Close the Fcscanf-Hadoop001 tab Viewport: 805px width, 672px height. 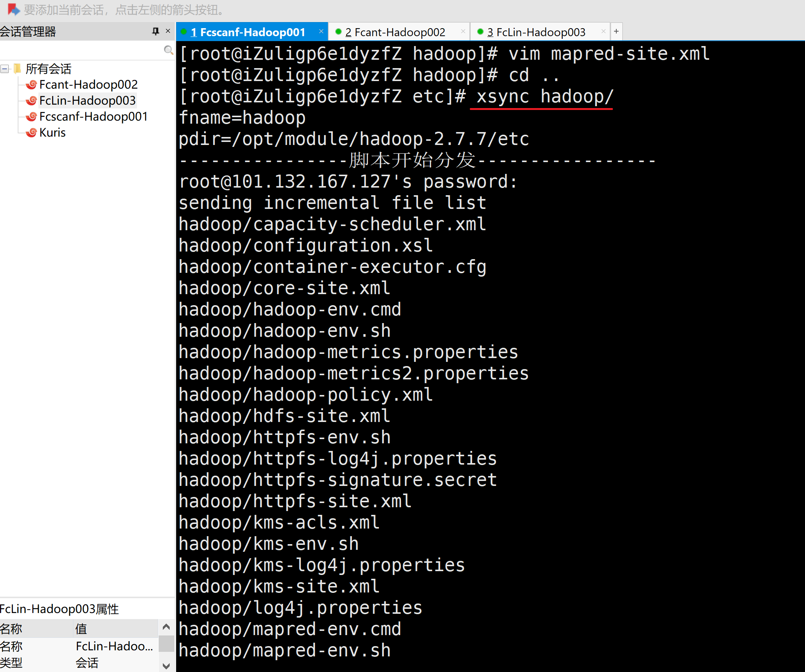321,32
